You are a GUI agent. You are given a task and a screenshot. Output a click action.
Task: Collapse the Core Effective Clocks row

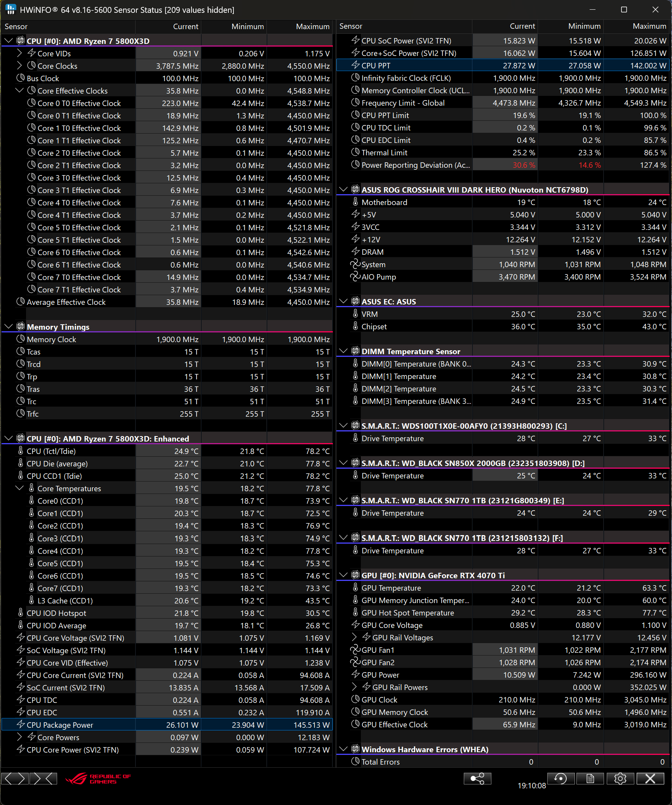[x=19, y=90]
